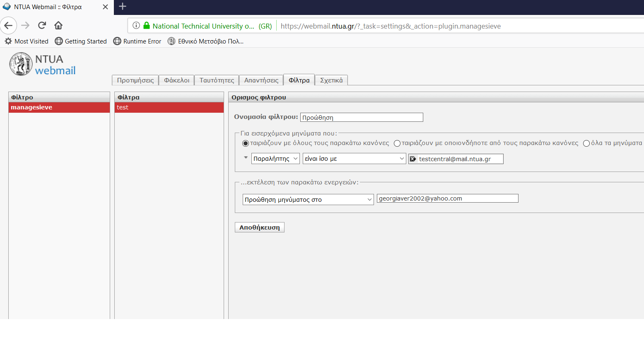Screen dimensions: 644x358
Task: Open the Runtime Error bookmark
Action: (x=137, y=41)
